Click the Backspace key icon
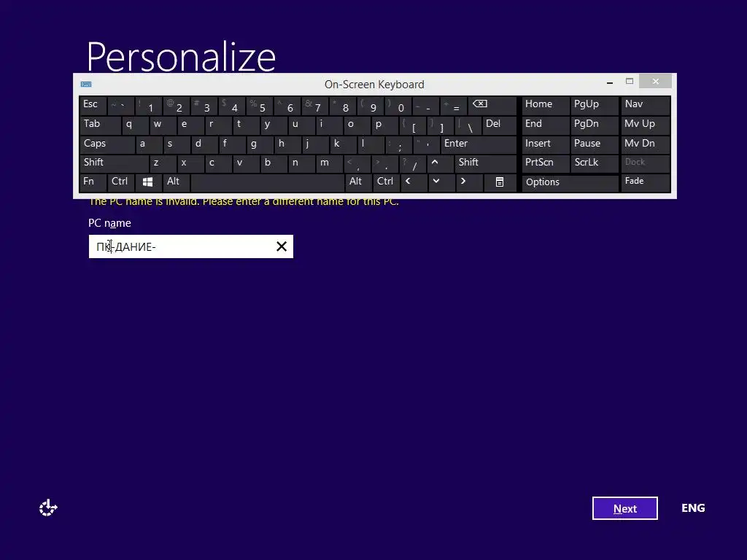747x560 pixels. pyautogui.click(x=492, y=106)
